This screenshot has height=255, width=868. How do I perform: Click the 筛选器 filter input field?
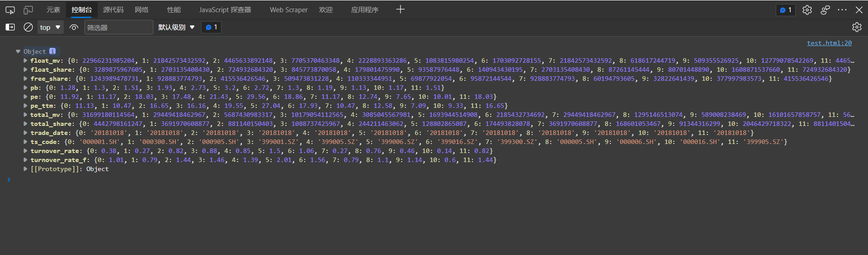118,28
